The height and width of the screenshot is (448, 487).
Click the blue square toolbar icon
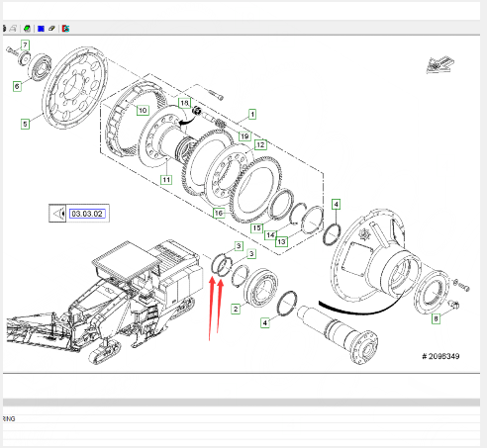41,29
